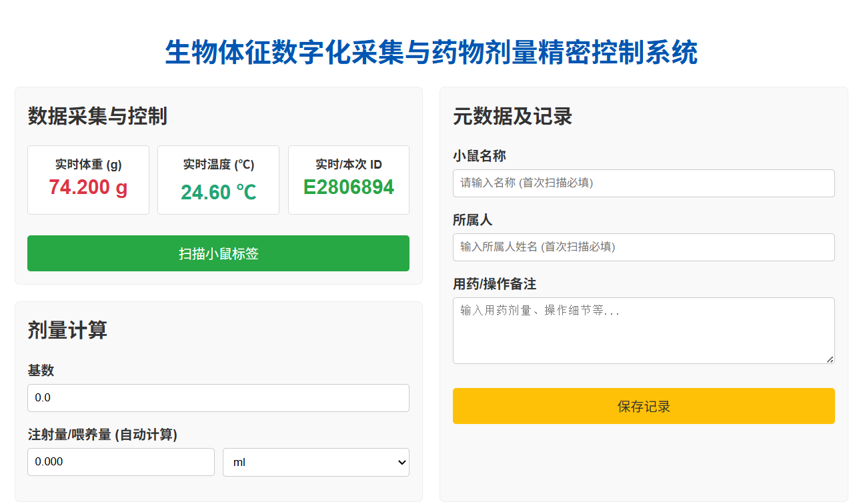Image resolution: width=857 pixels, height=504 pixels.
Task: Click the blue page title heading
Action: (431, 53)
